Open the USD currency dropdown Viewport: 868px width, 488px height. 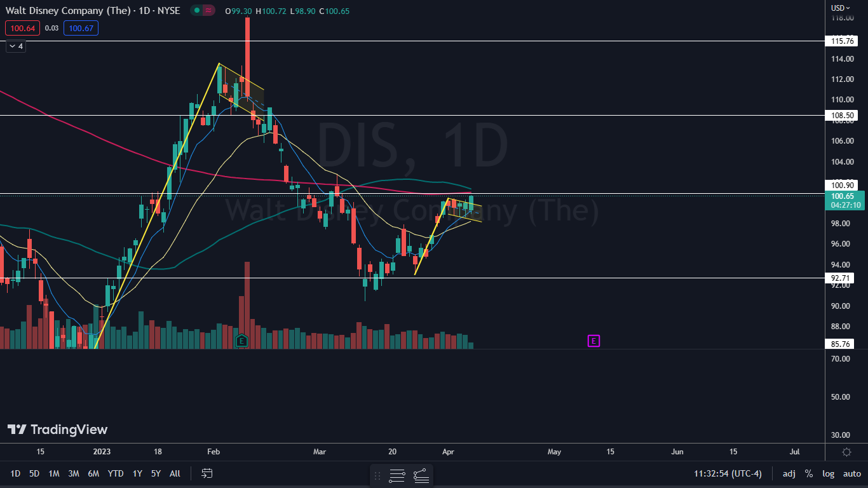point(841,8)
